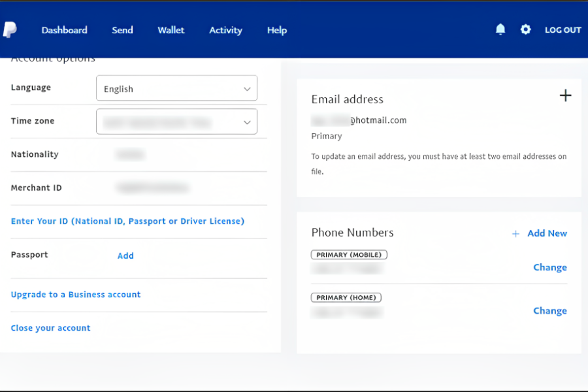Viewport: 588px width, 392px height.
Task: Open settings gear icon
Action: pos(525,29)
